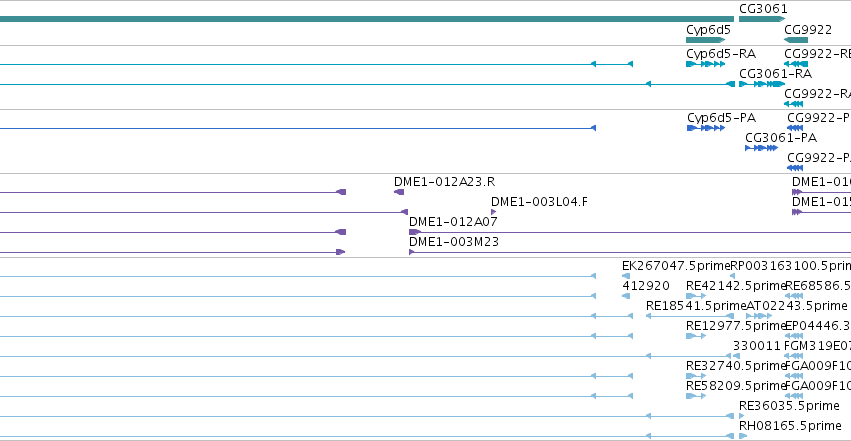Screen dimensions: 851x441
Task: Select the RH08165.5prime arrow glyph
Action: point(743,436)
